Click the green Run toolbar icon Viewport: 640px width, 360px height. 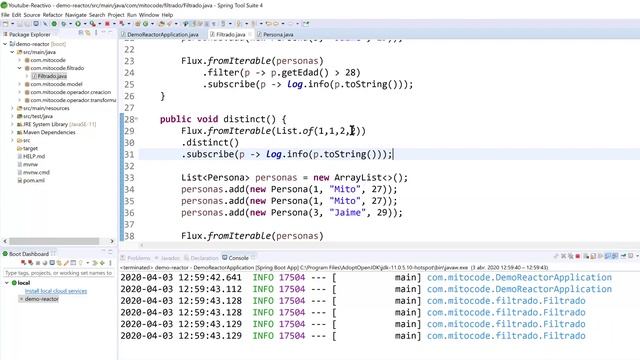78,24
